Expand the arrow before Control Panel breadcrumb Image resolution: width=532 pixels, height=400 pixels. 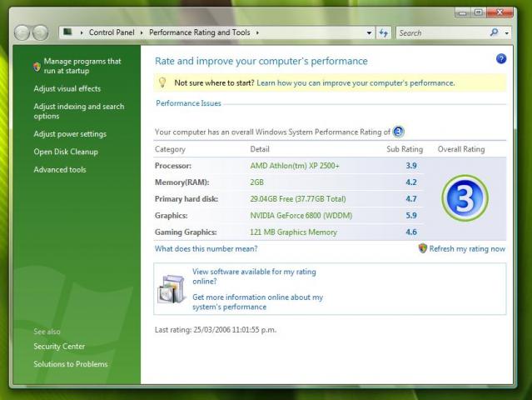pyautogui.click(x=82, y=32)
